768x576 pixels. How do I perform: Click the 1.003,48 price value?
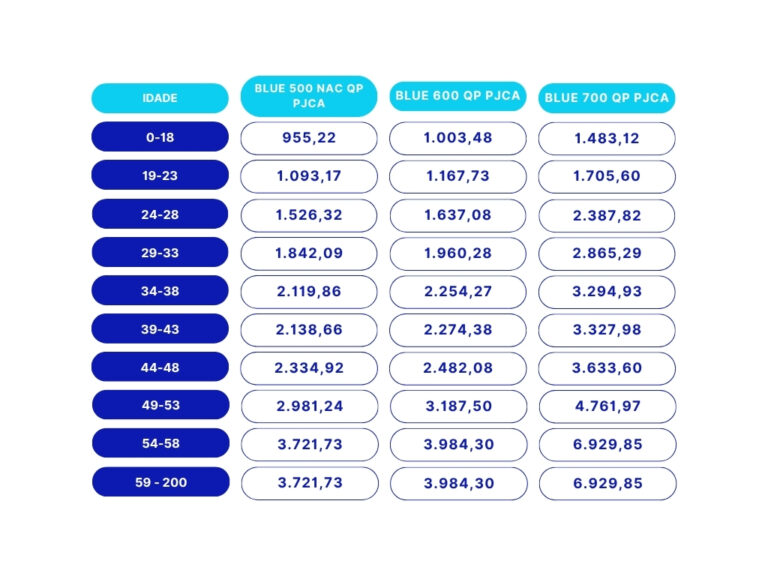pos(458,138)
